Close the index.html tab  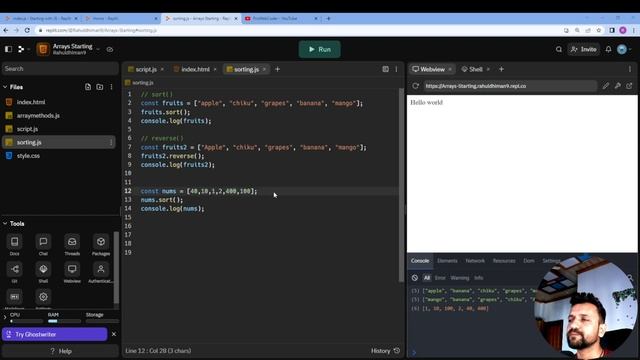215,69
